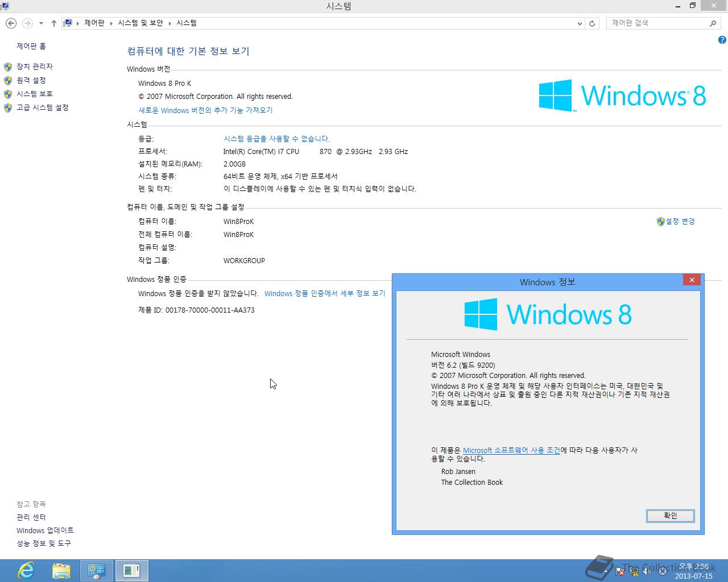The image size is (728, 582).
Task: Open Windows 정품 인증에서 세부 정보 보기 link
Action: click(x=325, y=294)
